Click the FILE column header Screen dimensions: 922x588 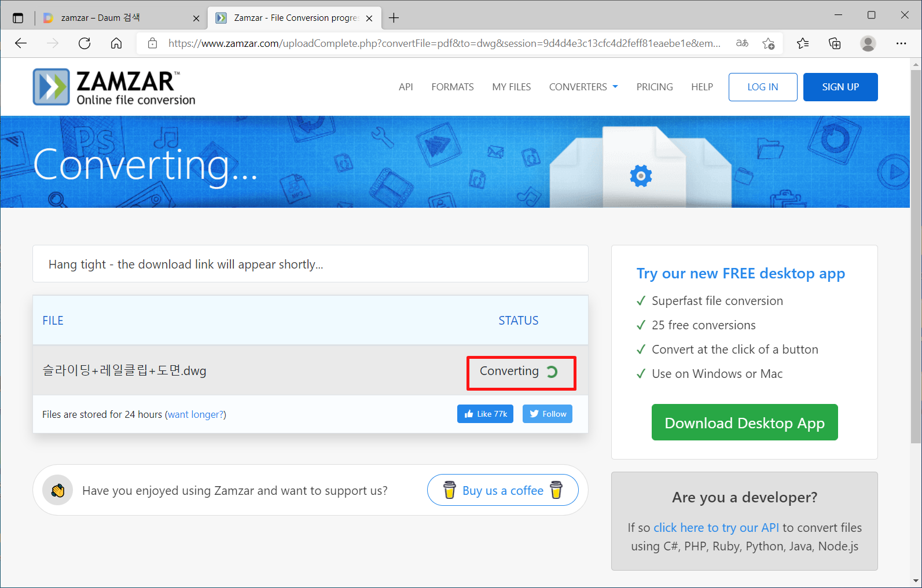pyautogui.click(x=53, y=321)
